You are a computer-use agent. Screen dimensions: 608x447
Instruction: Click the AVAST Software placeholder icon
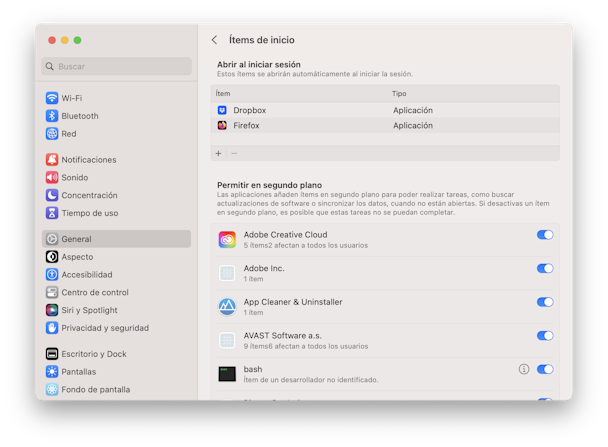tap(227, 340)
